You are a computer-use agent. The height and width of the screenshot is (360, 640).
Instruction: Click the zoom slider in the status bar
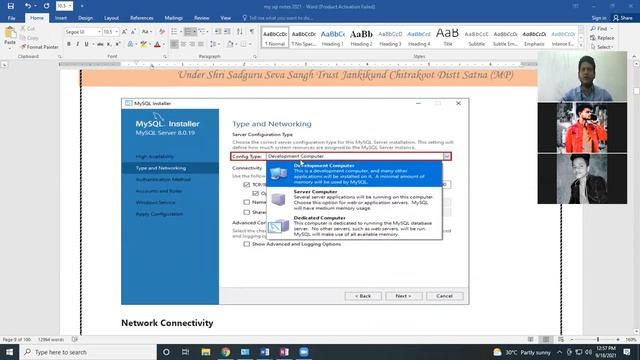point(598,339)
